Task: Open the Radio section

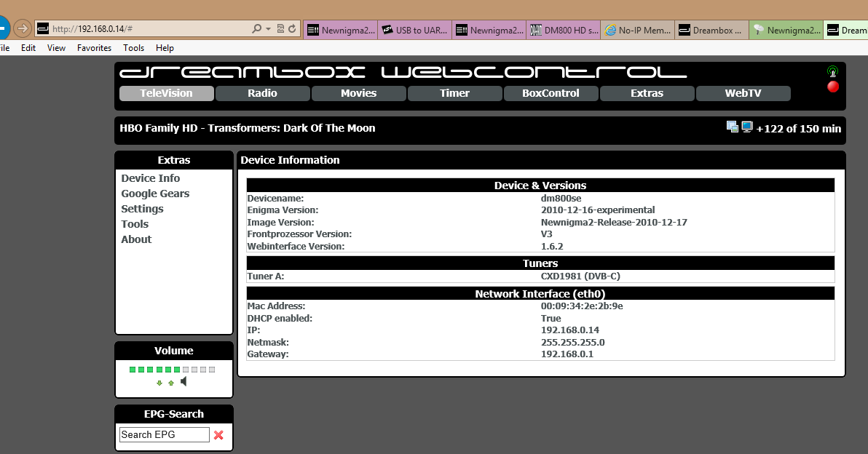Action: pyautogui.click(x=262, y=93)
